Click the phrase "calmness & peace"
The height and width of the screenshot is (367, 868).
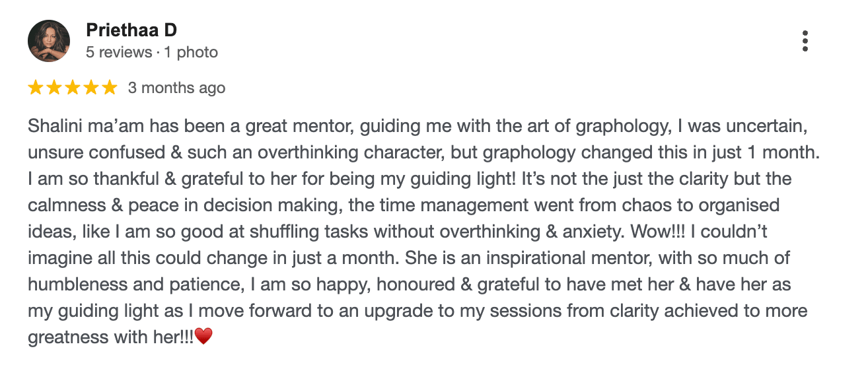[x=106, y=205]
